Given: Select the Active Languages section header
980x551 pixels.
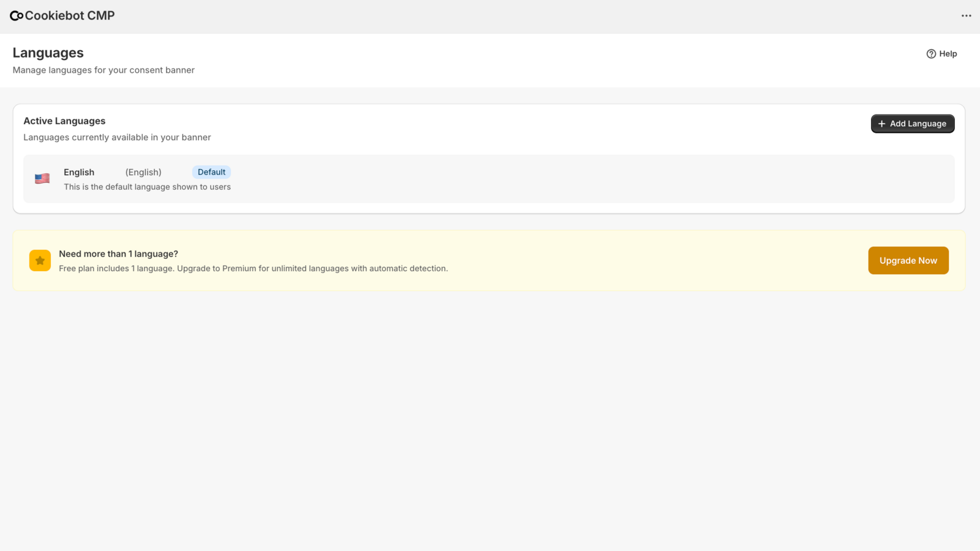Looking at the screenshot, I should click(x=64, y=121).
